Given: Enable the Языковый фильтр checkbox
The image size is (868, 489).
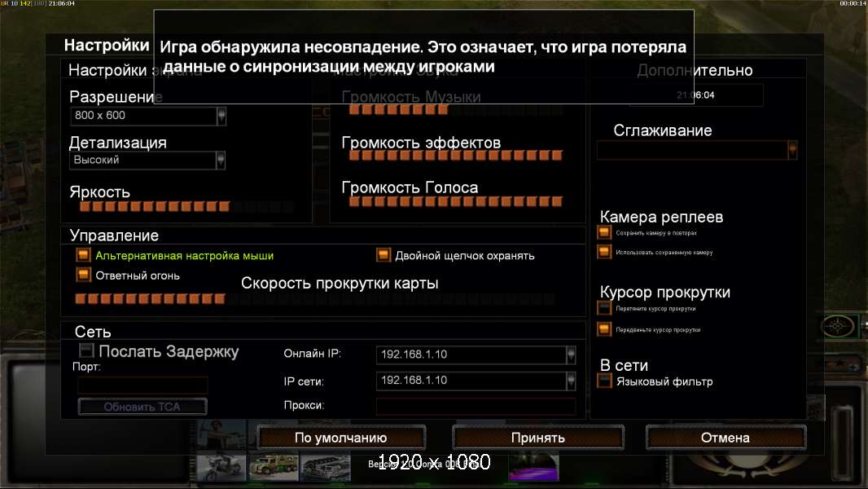Looking at the screenshot, I should (604, 381).
